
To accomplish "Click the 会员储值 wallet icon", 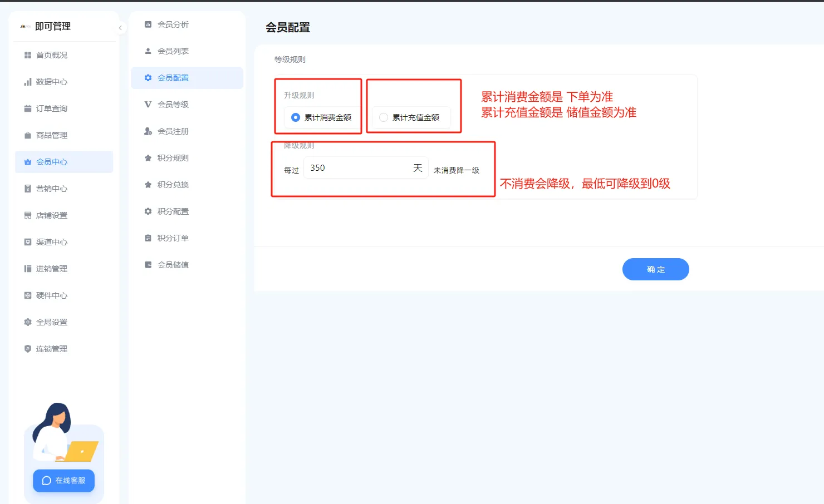I will tap(148, 265).
